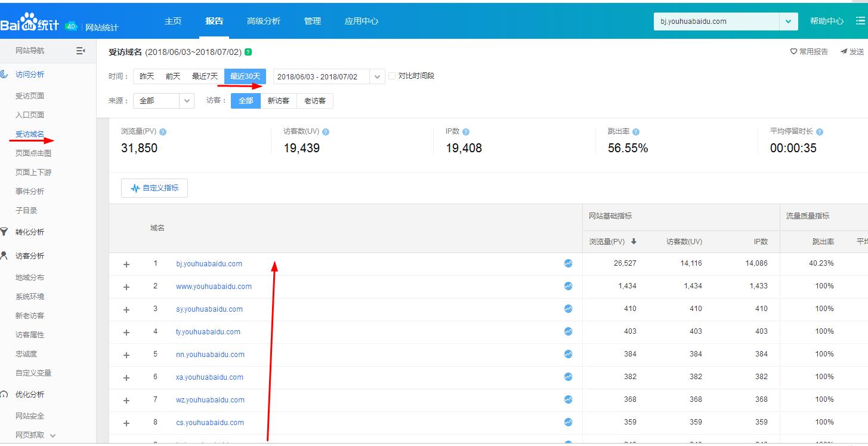Switch to the 高级分析 tab
The height and width of the screenshot is (446, 868).
pyautogui.click(x=263, y=21)
